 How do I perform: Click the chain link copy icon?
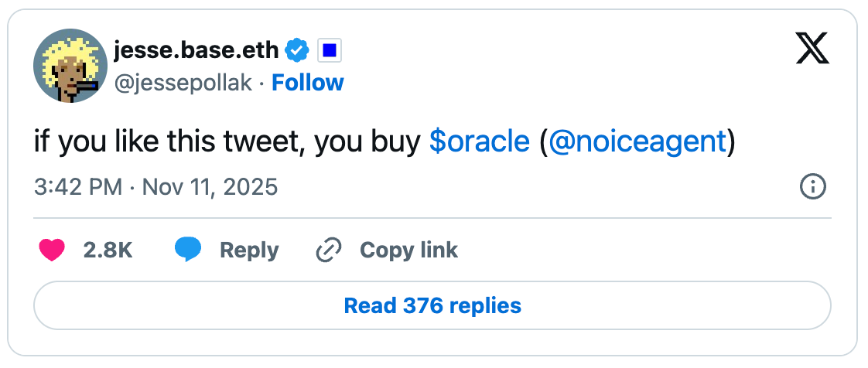pyautogui.click(x=329, y=250)
